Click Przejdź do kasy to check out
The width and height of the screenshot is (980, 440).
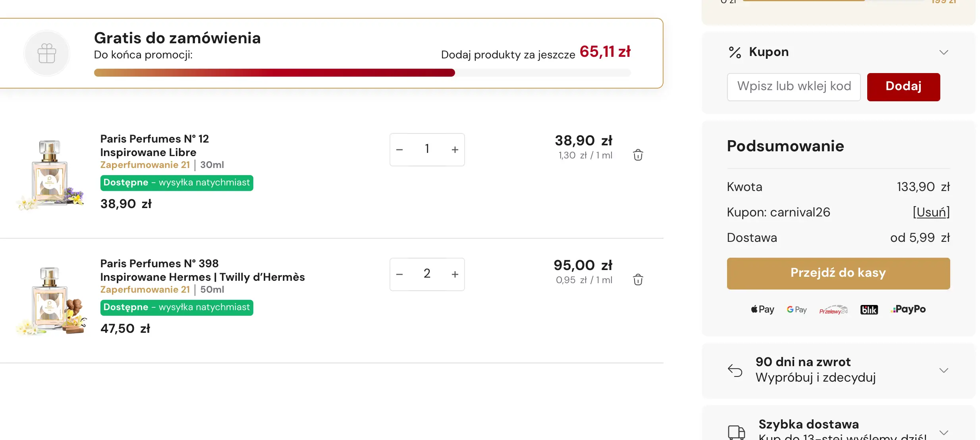click(838, 273)
